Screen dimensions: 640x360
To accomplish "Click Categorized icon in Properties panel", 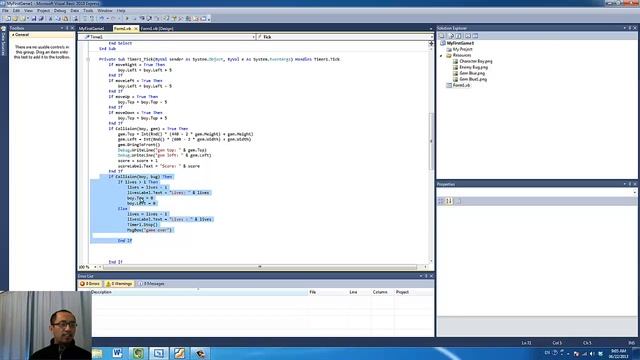I will click(x=441, y=201).
